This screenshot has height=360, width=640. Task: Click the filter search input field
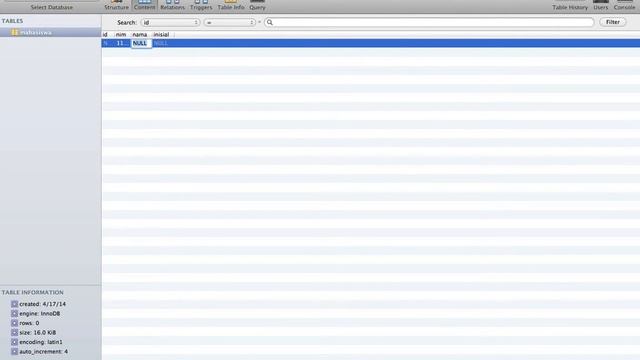coord(429,22)
